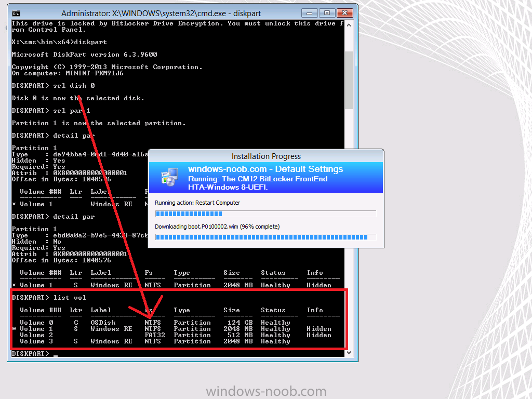Maximize the cmd.exe diskpart window
Image resolution: width=532 pixels, height=399 pixels.
click(327, 13)
